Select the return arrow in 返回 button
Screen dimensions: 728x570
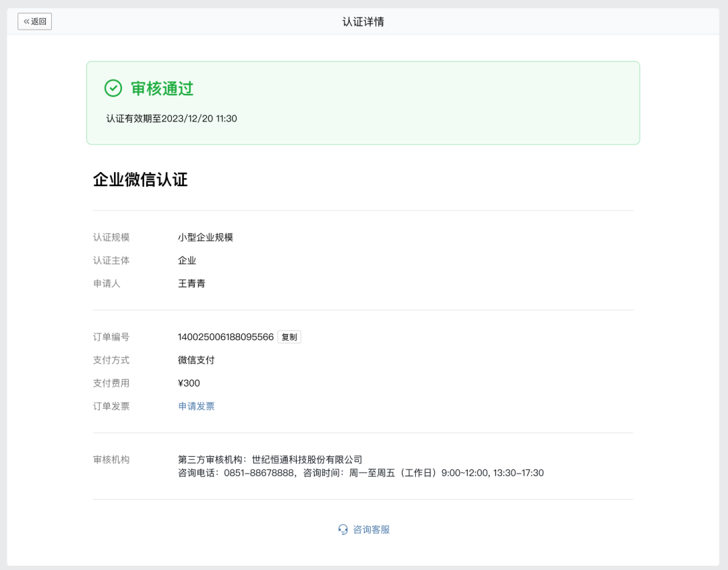pos(25,21)
